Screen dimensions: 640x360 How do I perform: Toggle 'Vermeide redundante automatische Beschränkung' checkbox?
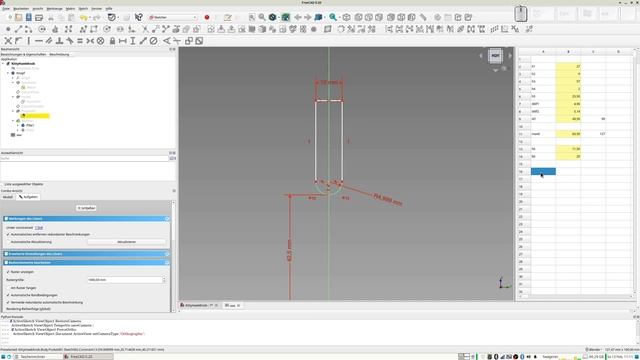(x=8, y=302)
